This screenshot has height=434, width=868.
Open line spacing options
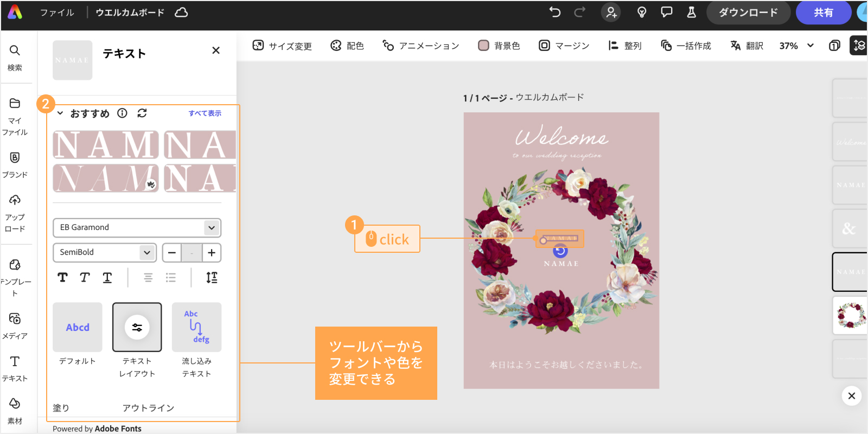point(212,278)
